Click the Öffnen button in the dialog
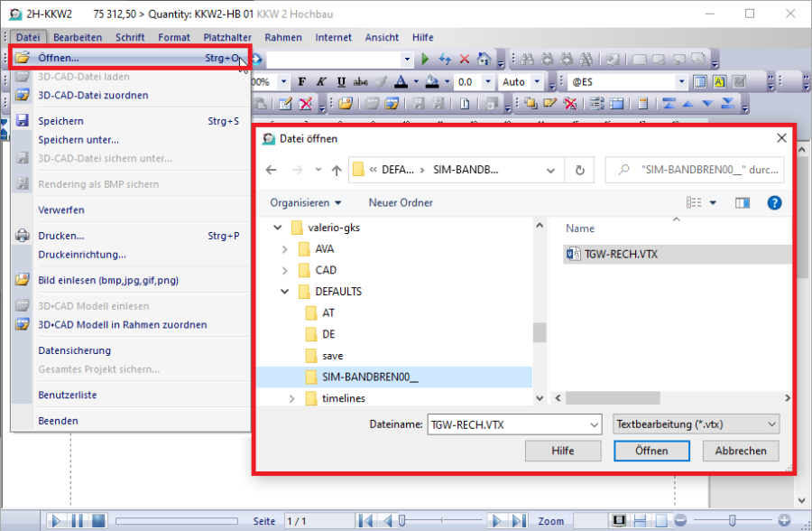This screenshot has width=812, height=531. [651, 451]
